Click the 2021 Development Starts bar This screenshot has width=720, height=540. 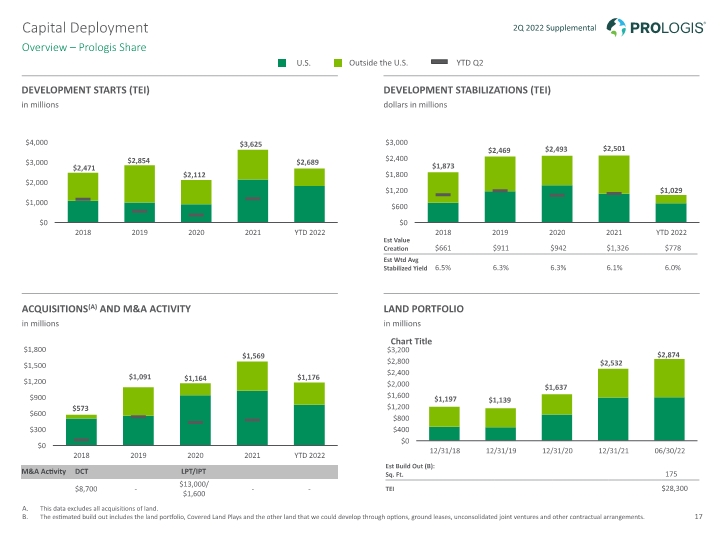tap(253, 186)
